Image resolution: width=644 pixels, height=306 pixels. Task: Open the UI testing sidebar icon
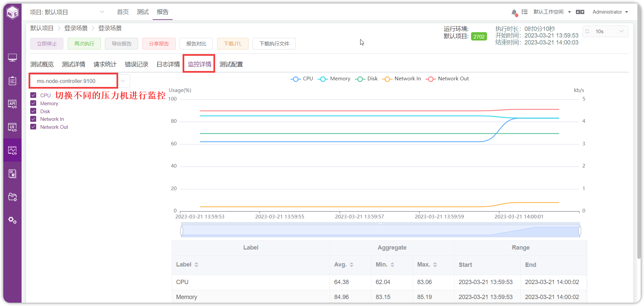(x=12, y=127)
